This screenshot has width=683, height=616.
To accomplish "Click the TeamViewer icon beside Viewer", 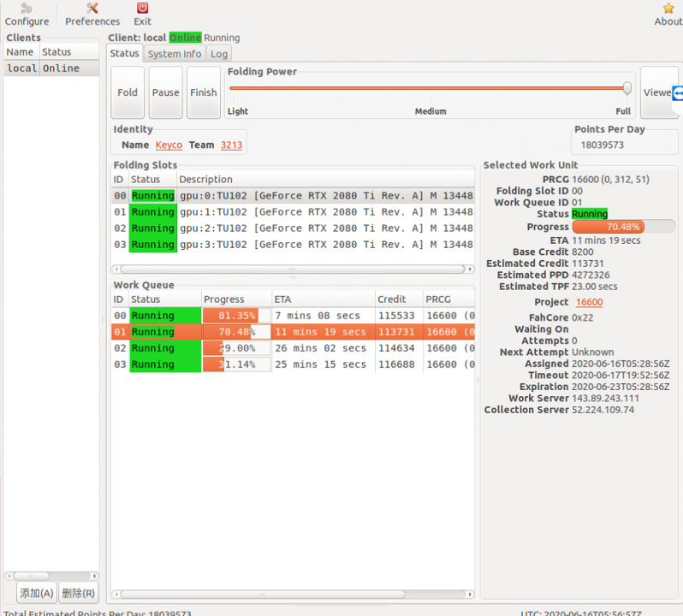I will tap(678, 92).
